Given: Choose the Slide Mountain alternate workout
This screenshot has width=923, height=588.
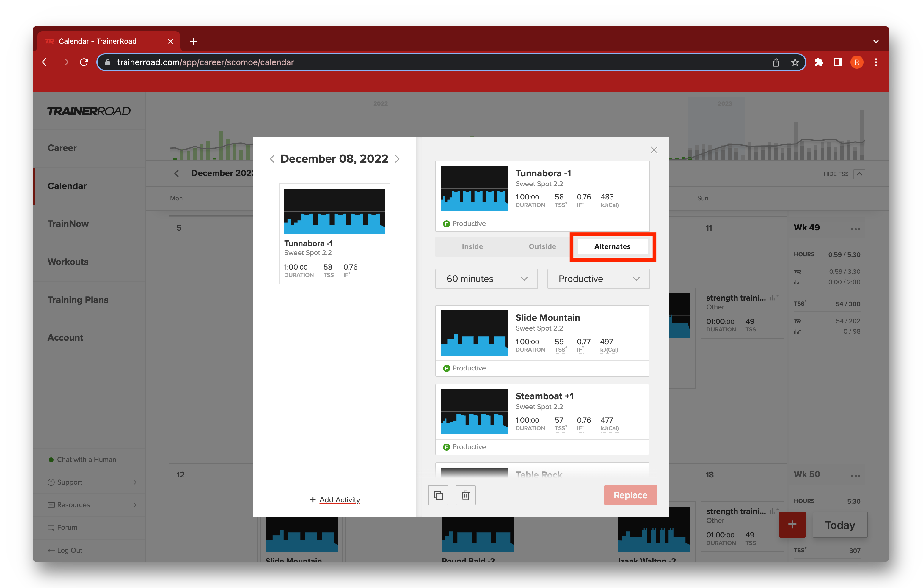Looking at the screenshot, I should tap(542, 340).
